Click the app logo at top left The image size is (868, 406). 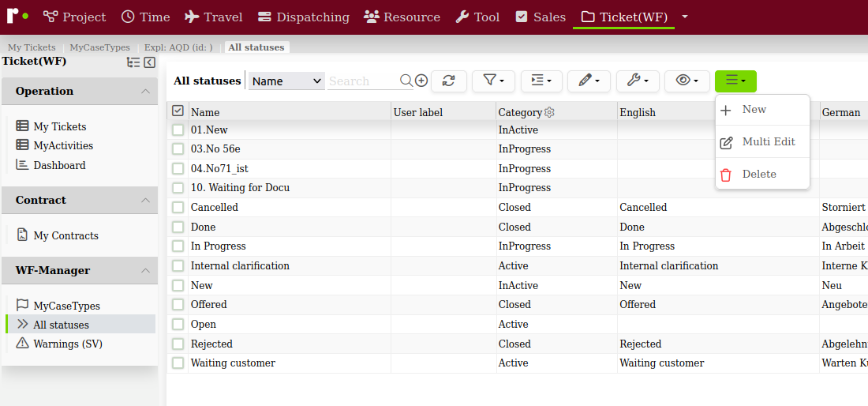click(x=17, y=16)
